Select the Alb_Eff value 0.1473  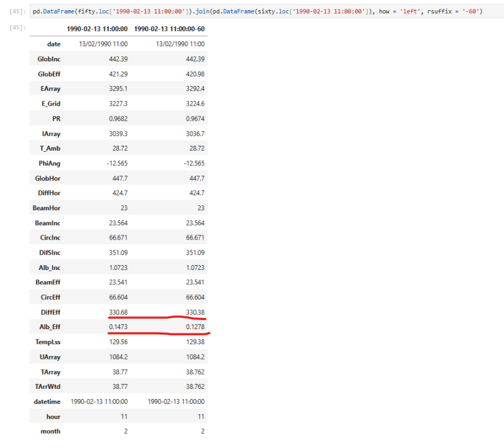pos(118,327)
